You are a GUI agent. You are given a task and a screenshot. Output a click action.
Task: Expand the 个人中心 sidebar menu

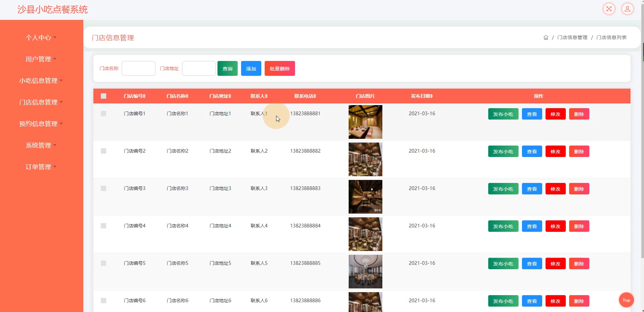pyautogui.click(x=41, y=37)
